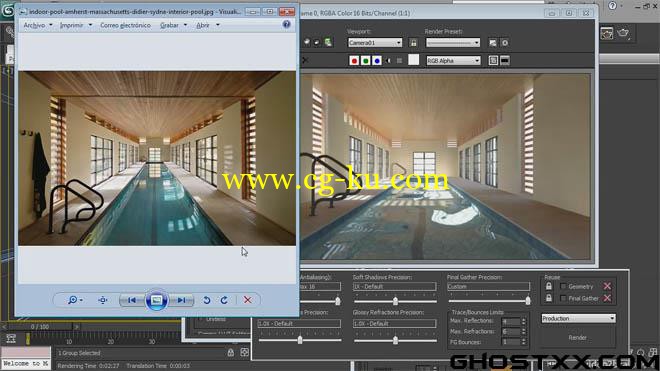The image size is (660, 371).
Task: Adjust the glossy reflections precision slider
Action: coord(300,339)
